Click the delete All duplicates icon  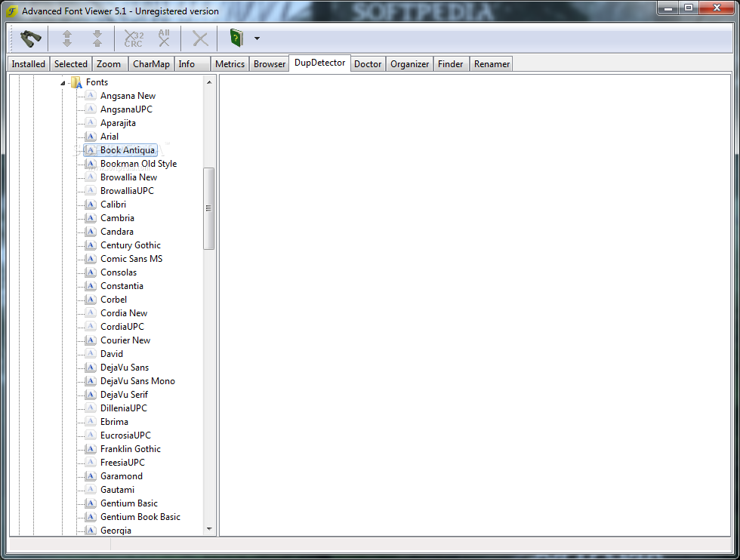coord(164,38)
